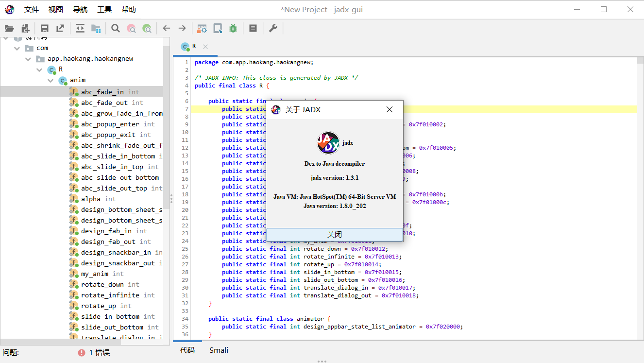Viewport: 644px width, 363px height.
Task: Open the 视图 menu
Action: [56, 9]
